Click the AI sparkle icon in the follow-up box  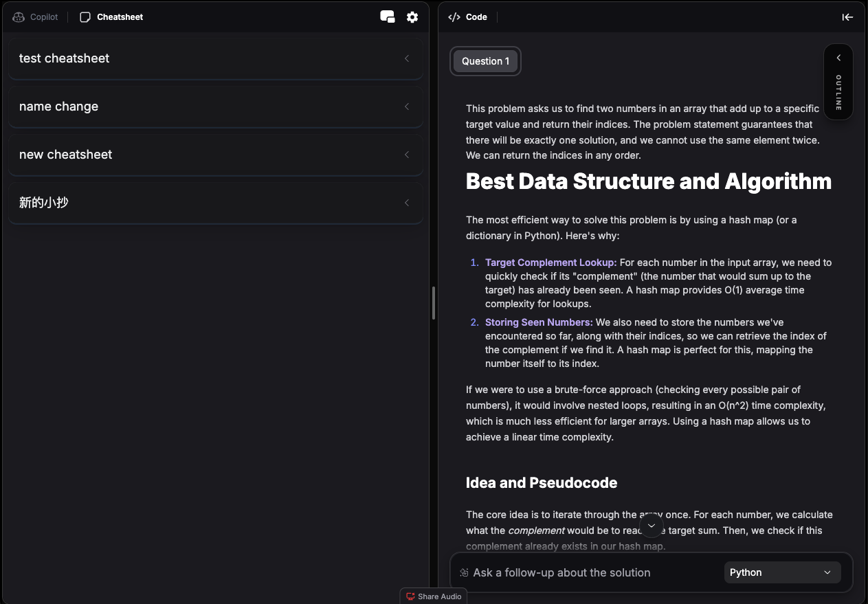pos(463,572)
